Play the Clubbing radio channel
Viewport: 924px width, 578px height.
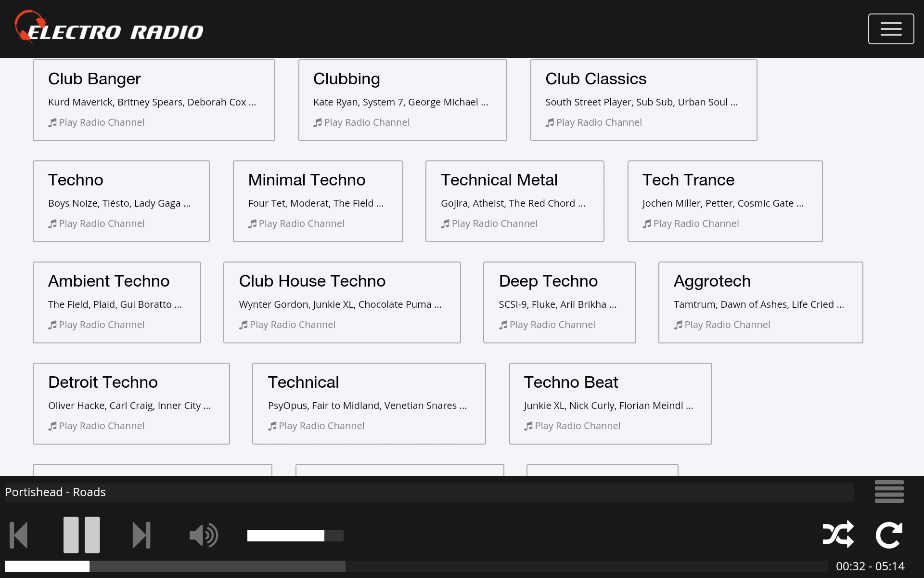point(361,122)
